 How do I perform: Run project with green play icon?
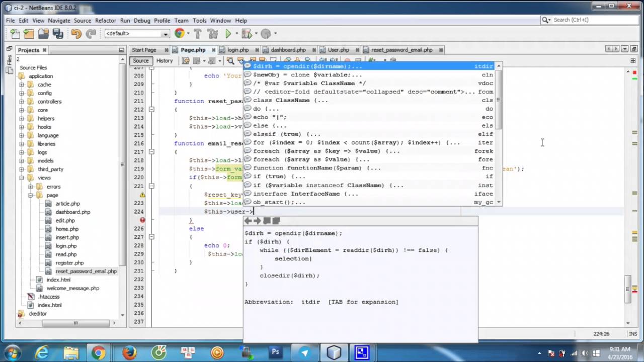pyautogui.click(x=228, y=34)
